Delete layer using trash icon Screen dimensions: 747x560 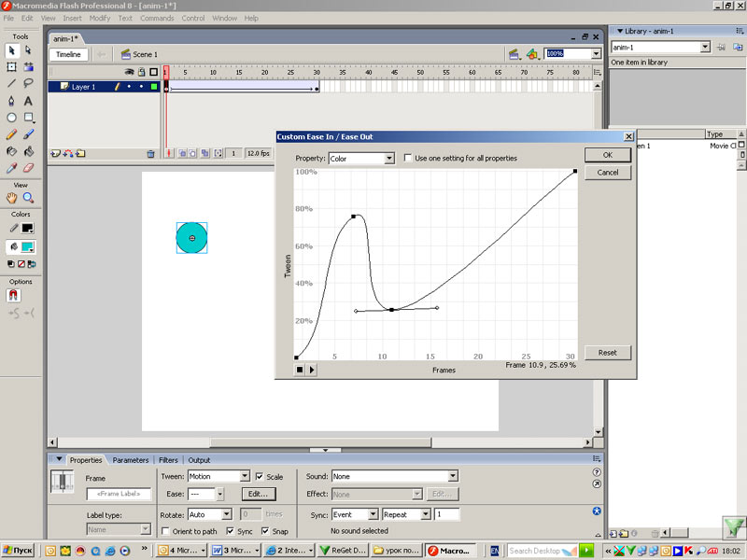150,153
